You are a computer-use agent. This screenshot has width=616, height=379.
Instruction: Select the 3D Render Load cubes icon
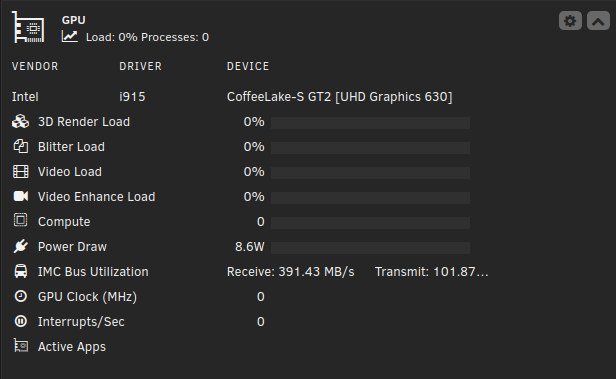click(x=20, y=122)
